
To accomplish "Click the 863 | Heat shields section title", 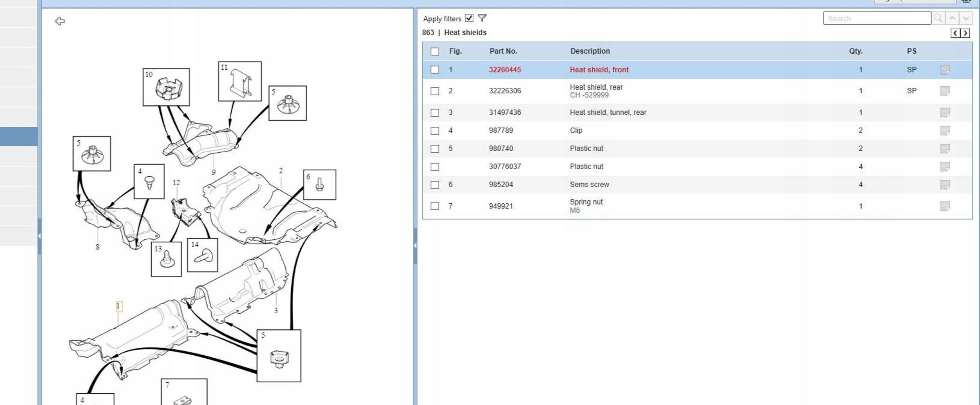I will (454, 33).
